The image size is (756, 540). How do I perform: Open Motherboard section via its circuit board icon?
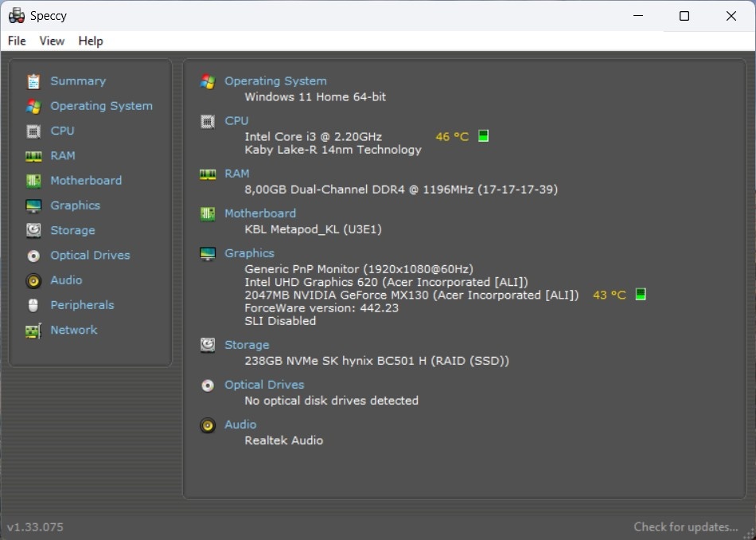[33, 180]
